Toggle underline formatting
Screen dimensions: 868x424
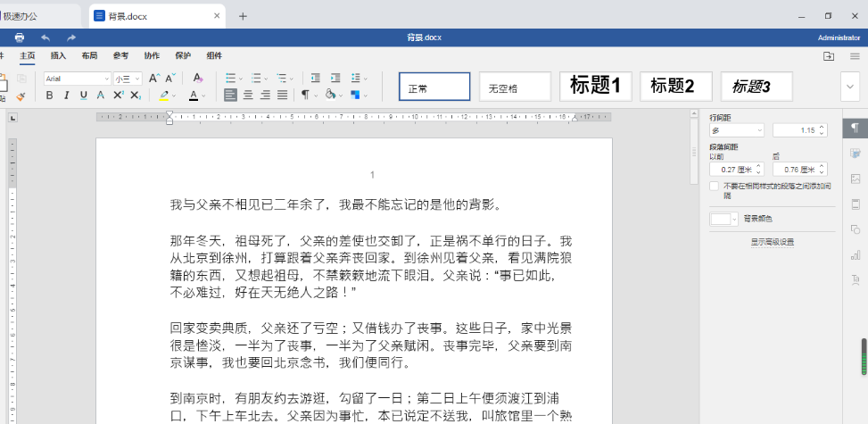[x=84, y=96]
